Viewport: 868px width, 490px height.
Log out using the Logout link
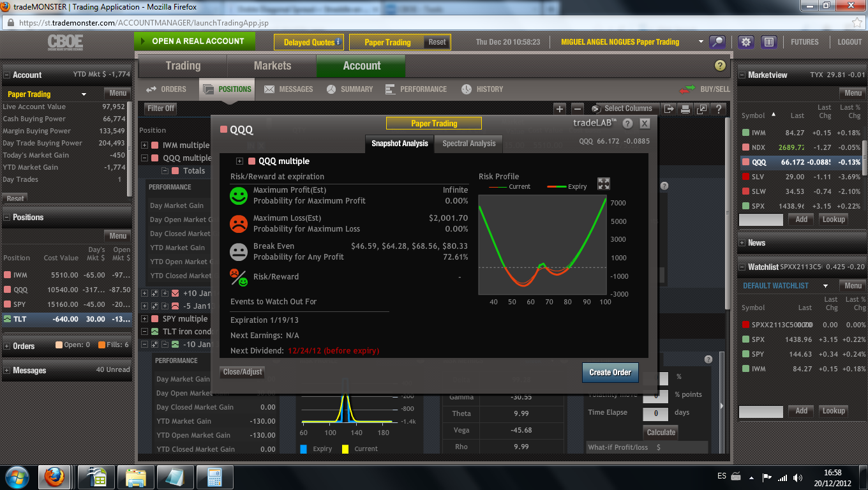coord(849,42)
